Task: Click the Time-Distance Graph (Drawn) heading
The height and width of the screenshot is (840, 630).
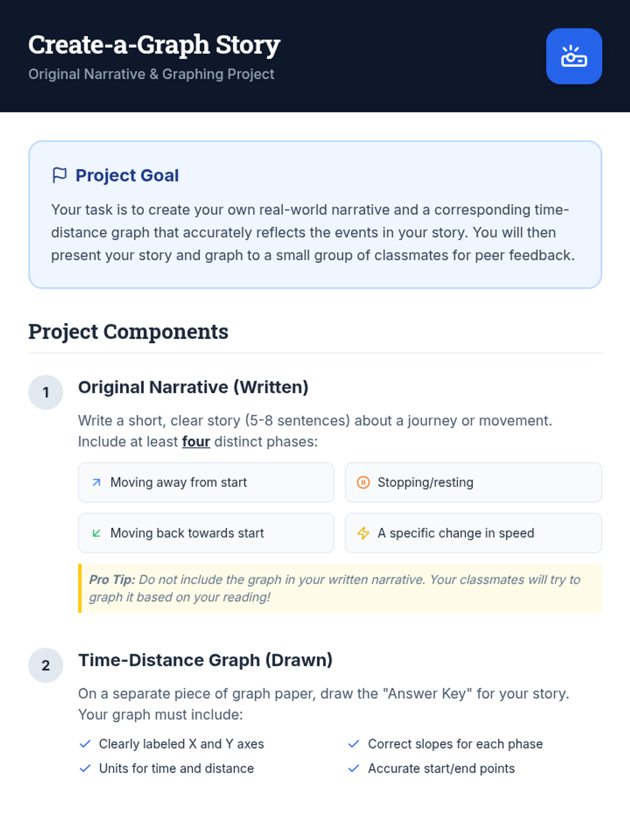Action: coord(205,660)
